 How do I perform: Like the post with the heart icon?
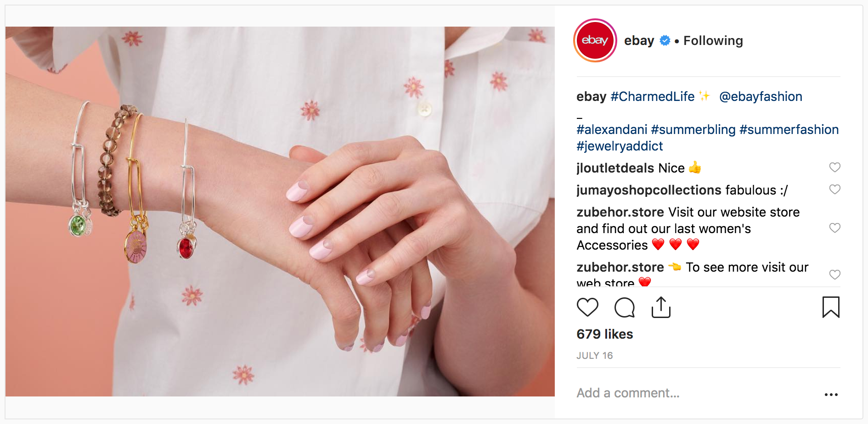point(587,307)
